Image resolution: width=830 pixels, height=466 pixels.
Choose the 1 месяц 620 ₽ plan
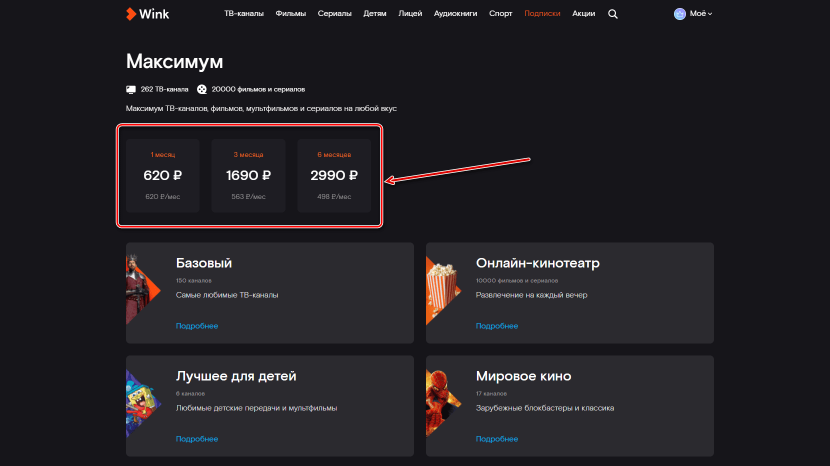pos(163,176)
